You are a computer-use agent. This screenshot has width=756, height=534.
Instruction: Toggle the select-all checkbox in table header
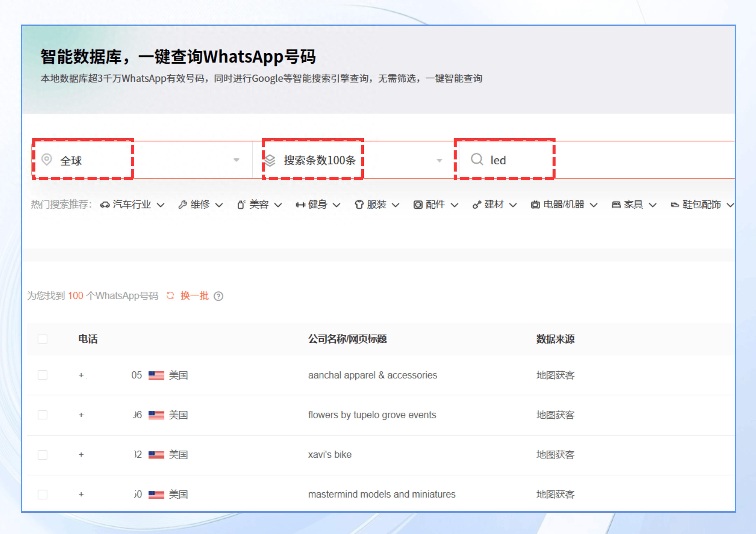(x=42, y=339)
